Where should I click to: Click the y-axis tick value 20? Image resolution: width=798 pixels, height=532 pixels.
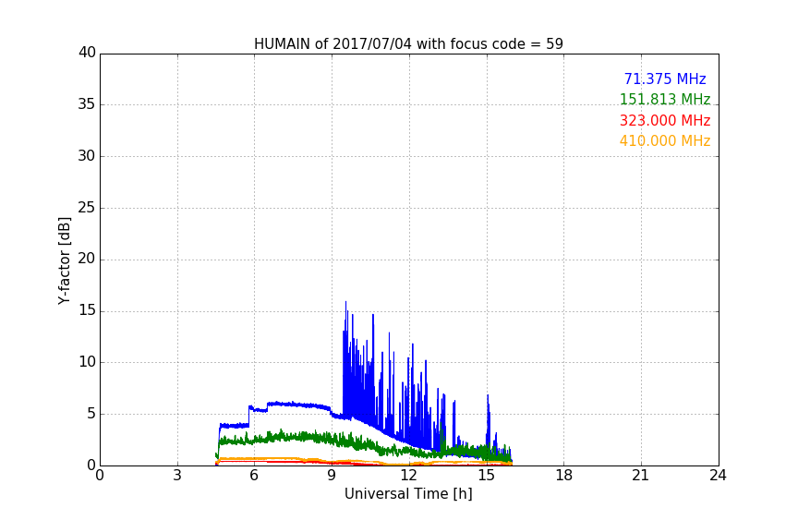point(87,259)
